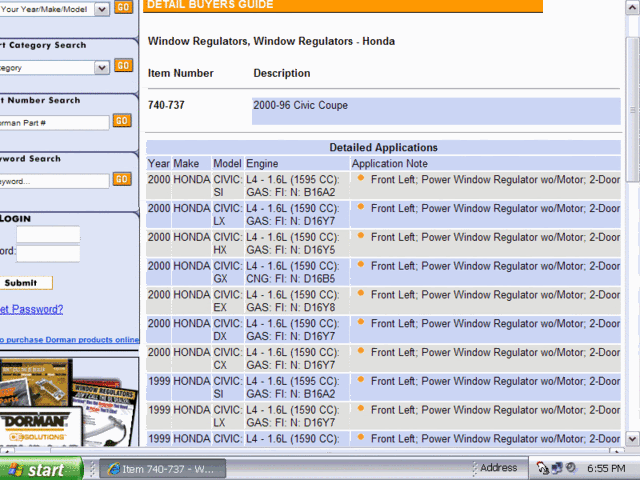Click orange bullet in 2000 CIVIC DX row
This screenshot has height=480, width=640.
tap(361, 322)
